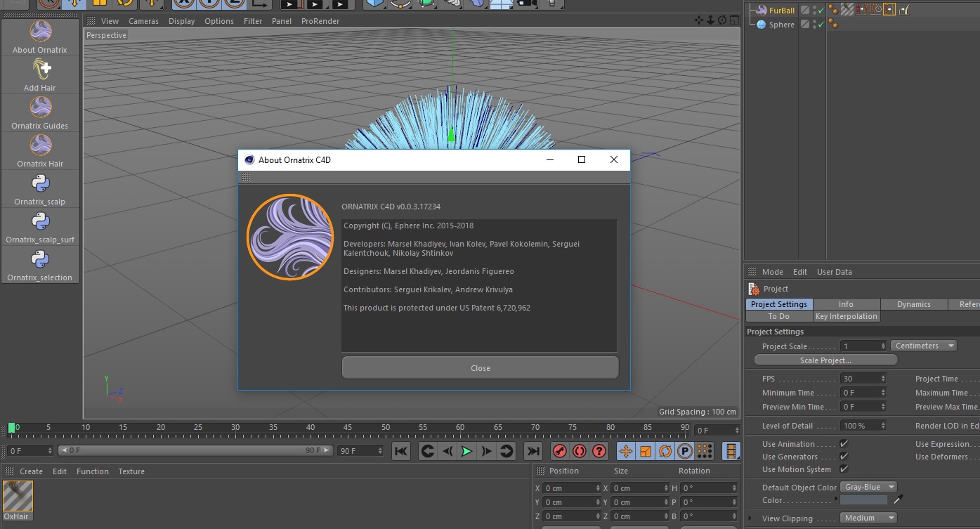Click the Color swatch in Project Settings
This screenshot has height=529, width=980.
(863, 499)
